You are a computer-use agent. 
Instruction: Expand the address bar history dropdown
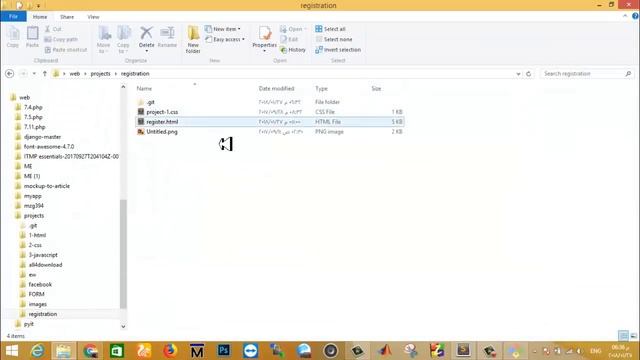(518, 74)
